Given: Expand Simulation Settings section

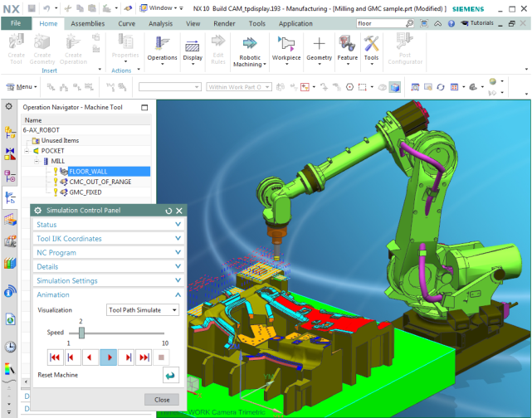Looking at the screenshot, I should (x=109, y=280).
